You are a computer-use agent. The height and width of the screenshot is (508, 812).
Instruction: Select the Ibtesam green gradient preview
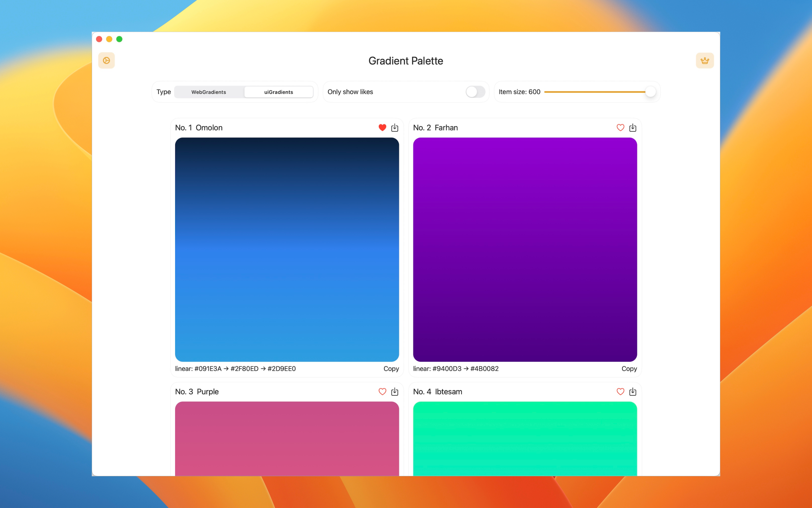525,438
